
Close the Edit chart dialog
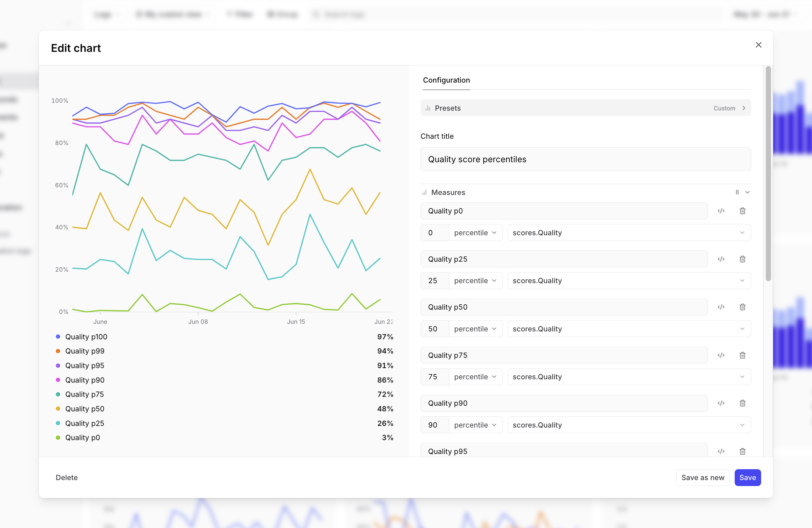pyautogui.click(x=758, y=45)
